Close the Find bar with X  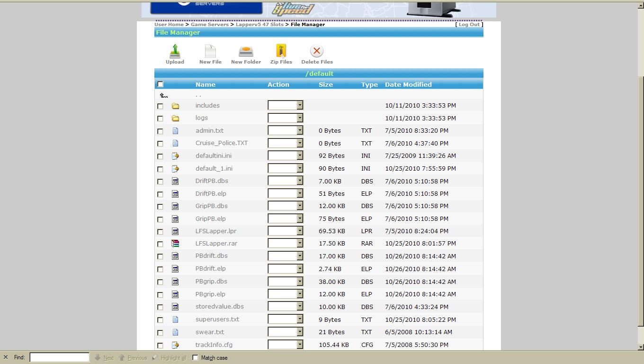coord(5,357)
